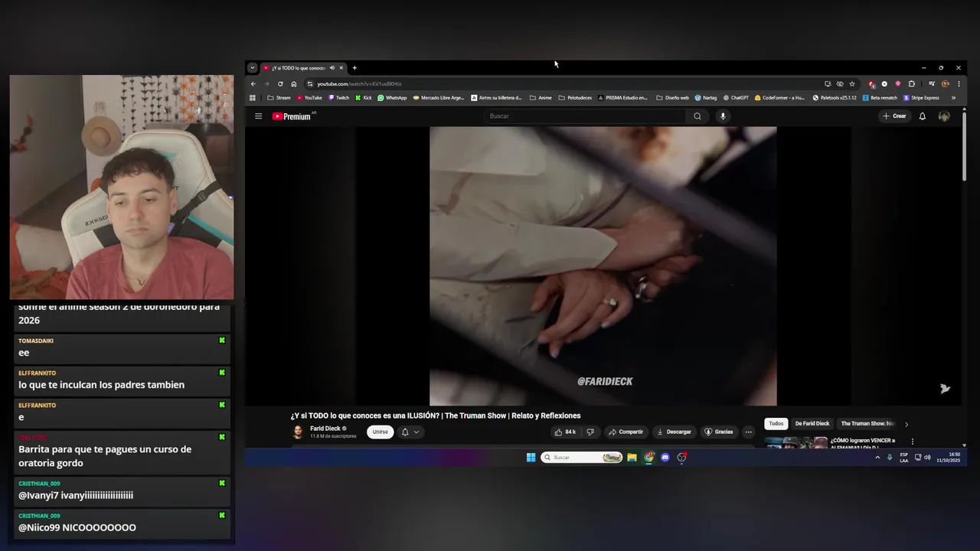
Task: Bookmark this page with the star icon
Action: pos(852,84)
